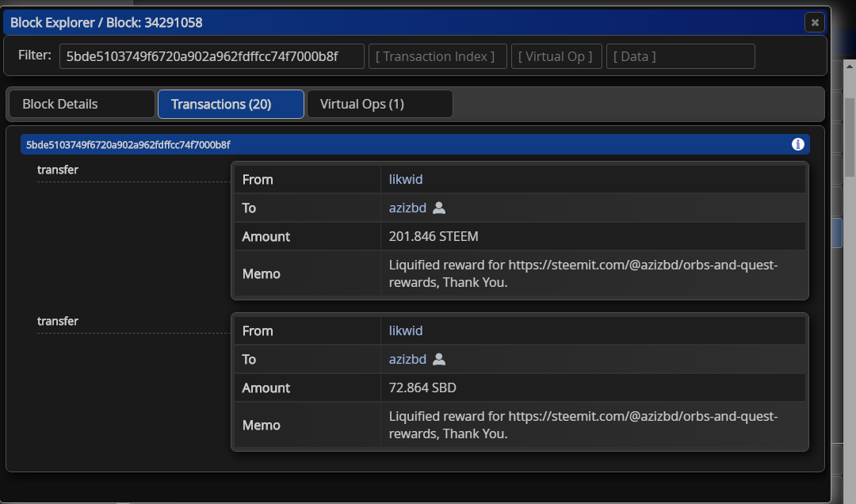The height and width of the screenshot is (504, 856).
Task: Open azizbd account link in the second transfer
Action: click(x=407, y=359)
